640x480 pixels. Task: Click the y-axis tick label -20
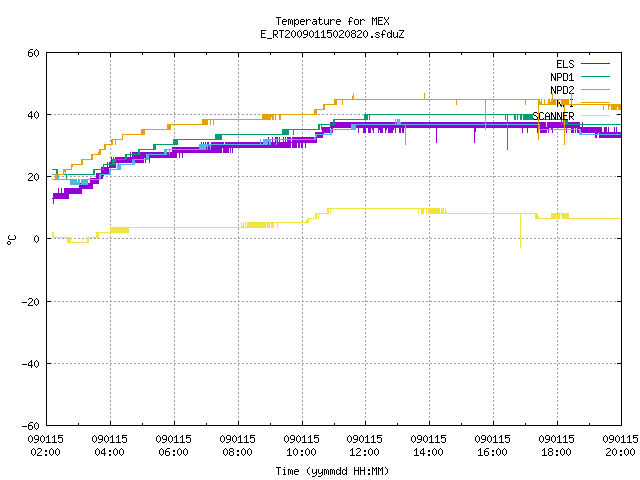pos(31,302)
